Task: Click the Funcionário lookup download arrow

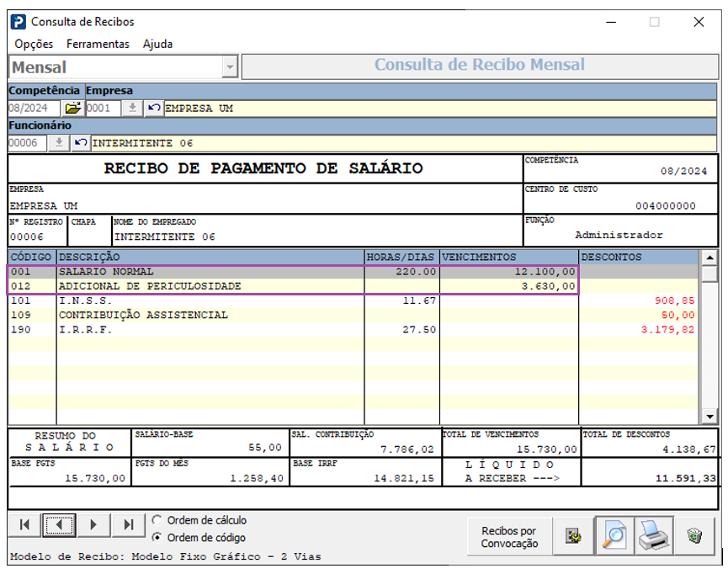Action: 59,143
